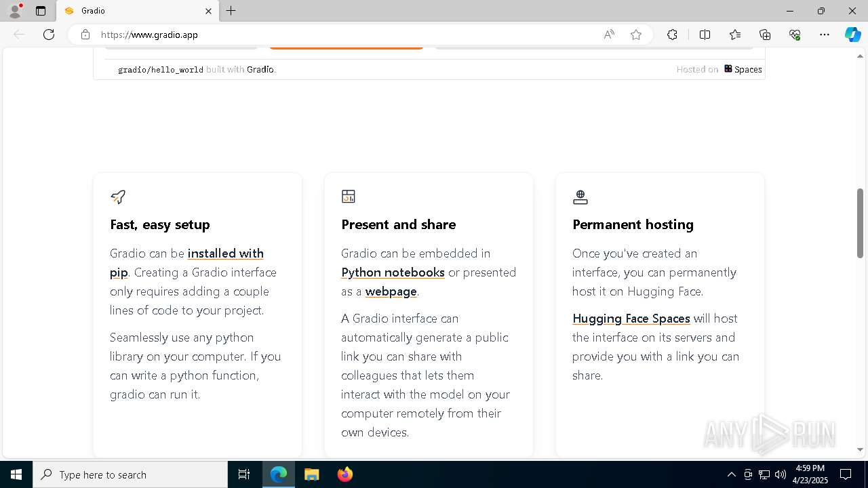
Task: Open the volume control tray icon
Action: click(781, 474)
